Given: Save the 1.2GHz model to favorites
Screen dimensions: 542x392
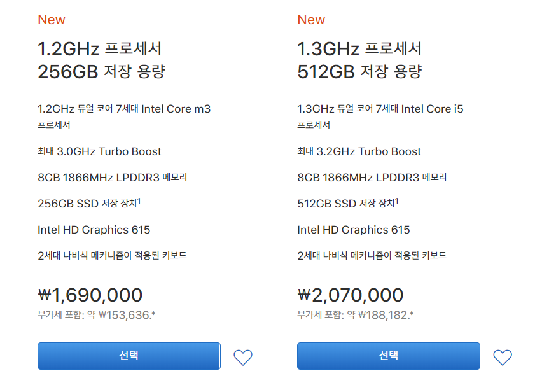Looking at the screenshot, I should [x=243, y=358].
